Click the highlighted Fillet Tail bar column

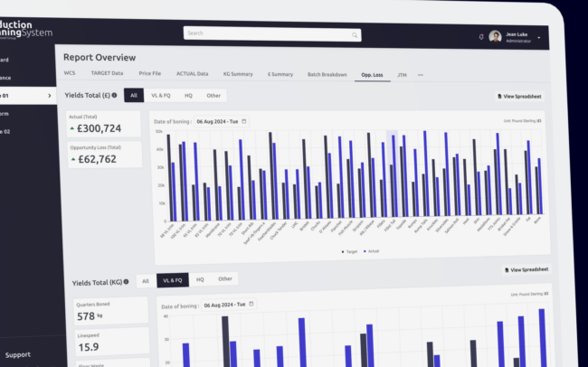[x=392, y=174]
